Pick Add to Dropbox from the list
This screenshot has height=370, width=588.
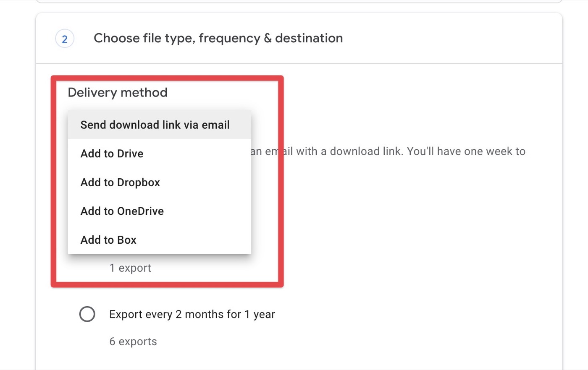[120, 182]
